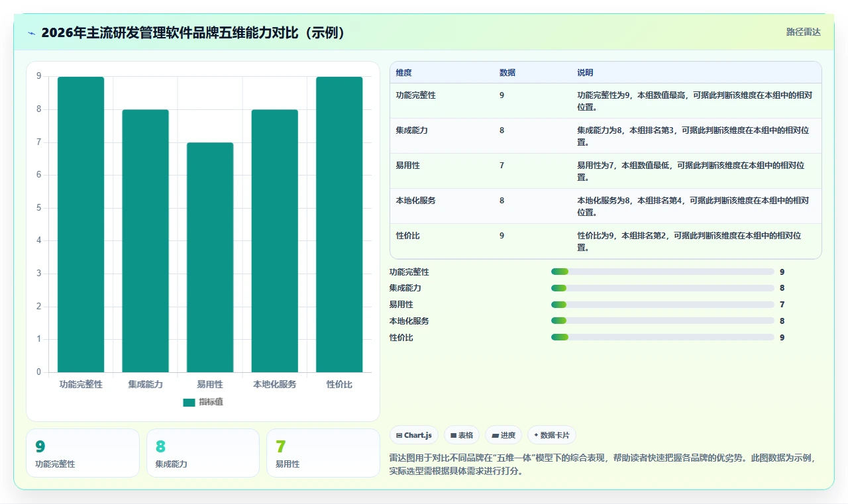Click the 本地化服务 bar in chart

(x=275, y=241)
